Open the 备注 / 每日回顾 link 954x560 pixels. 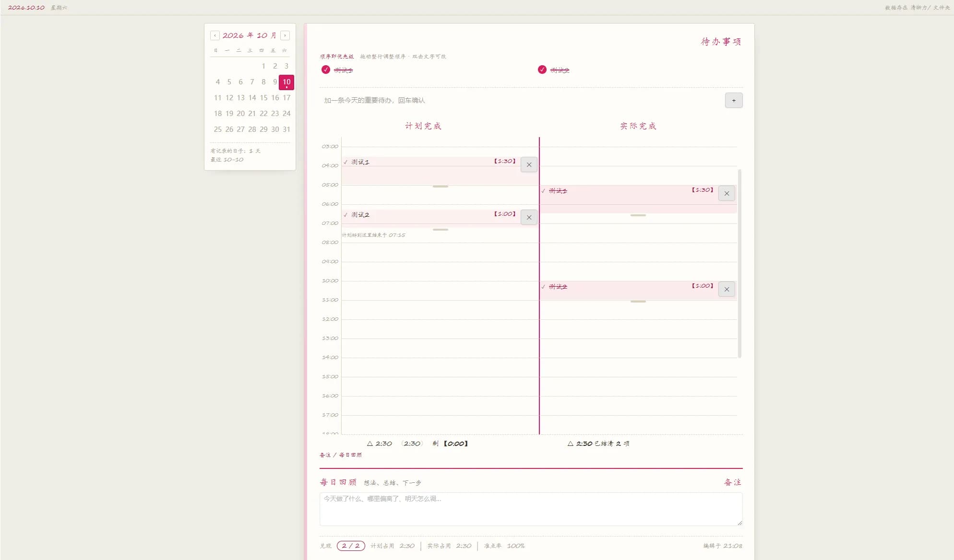(x=341, y=455)
